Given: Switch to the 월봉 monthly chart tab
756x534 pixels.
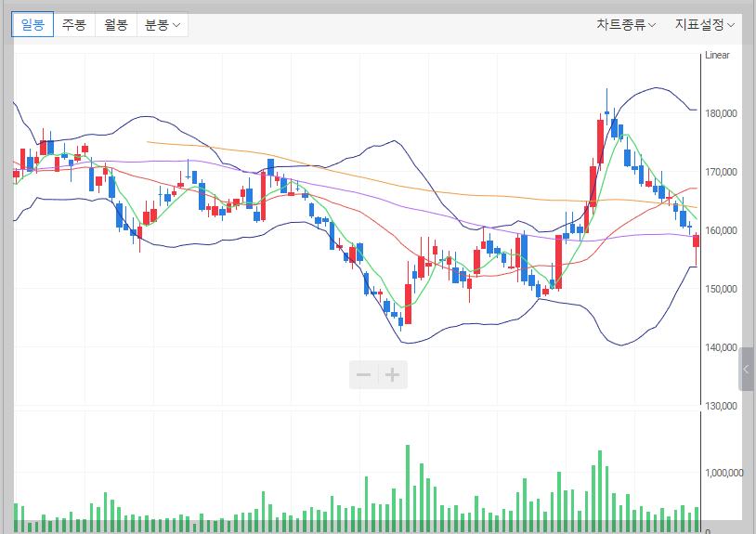Looking at the screenshot, I should (x=116, y=24).
